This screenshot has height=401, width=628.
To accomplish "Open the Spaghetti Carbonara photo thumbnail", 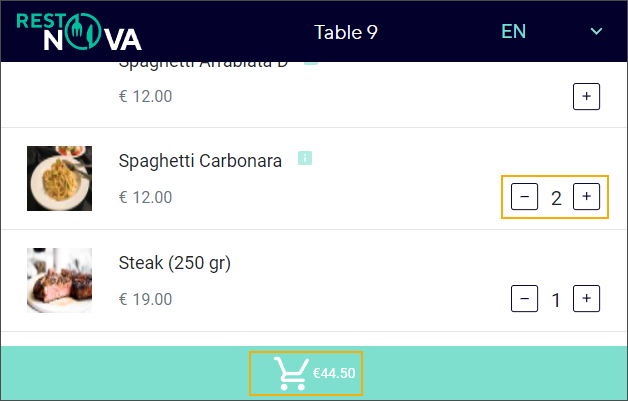I will tap(59, 179).
